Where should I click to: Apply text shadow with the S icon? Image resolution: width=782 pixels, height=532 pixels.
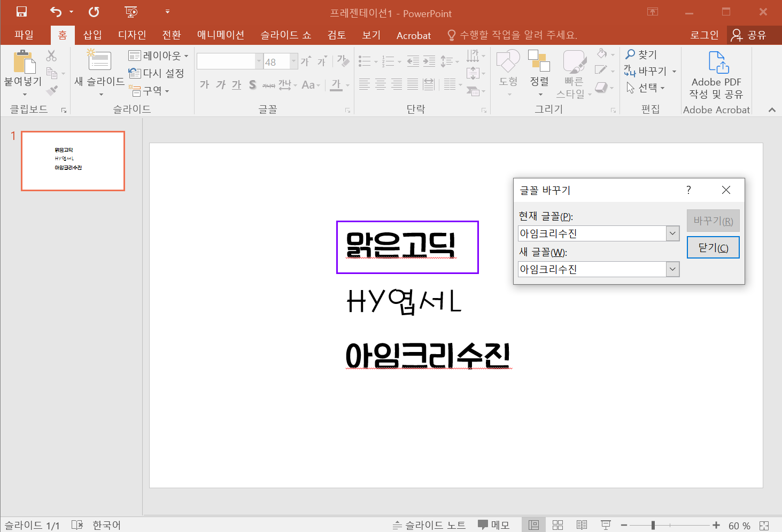(252, 84)
